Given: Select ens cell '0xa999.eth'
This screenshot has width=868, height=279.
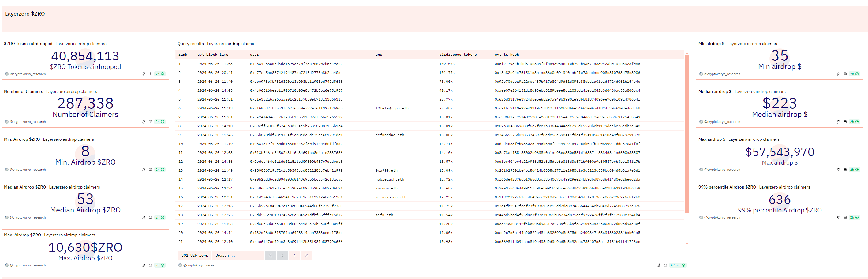Looking at the screenshot, I should (x=387, y=171).
